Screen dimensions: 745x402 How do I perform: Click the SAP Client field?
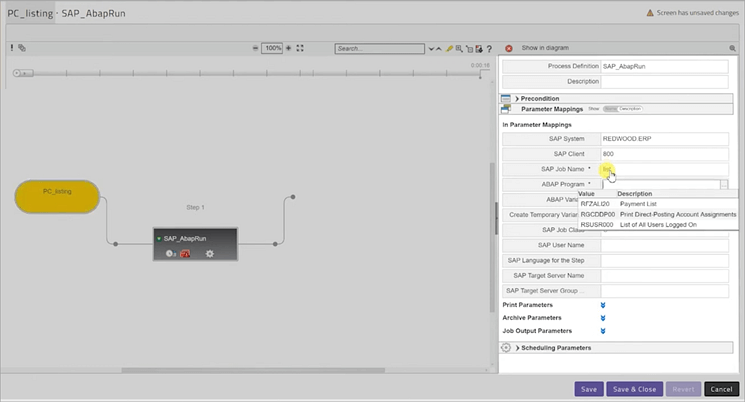[664, 154]
